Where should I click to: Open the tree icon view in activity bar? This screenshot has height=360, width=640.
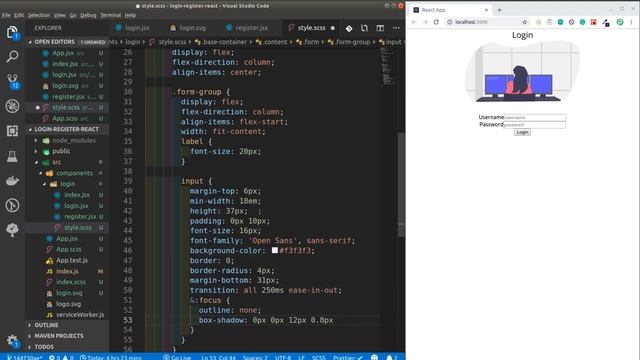pos(12,230)
